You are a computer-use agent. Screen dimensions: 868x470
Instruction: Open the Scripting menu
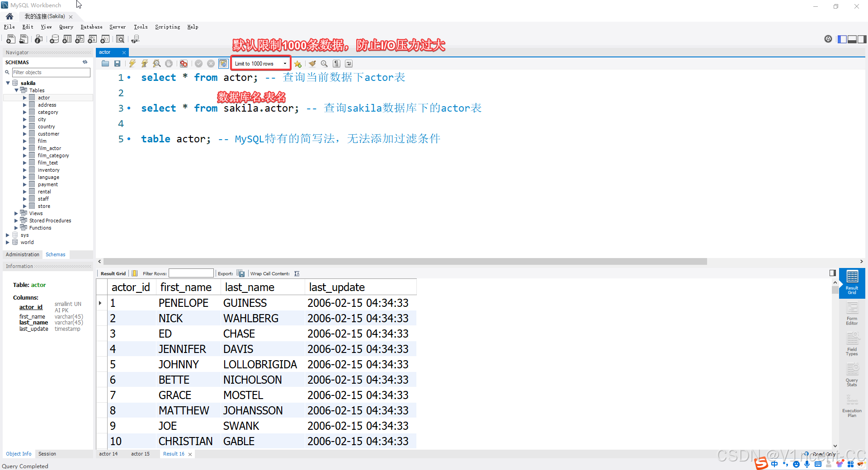tap(167, 27)
